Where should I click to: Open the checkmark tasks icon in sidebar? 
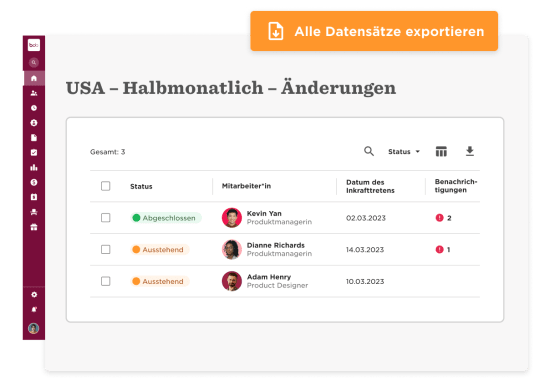point(34,153)
